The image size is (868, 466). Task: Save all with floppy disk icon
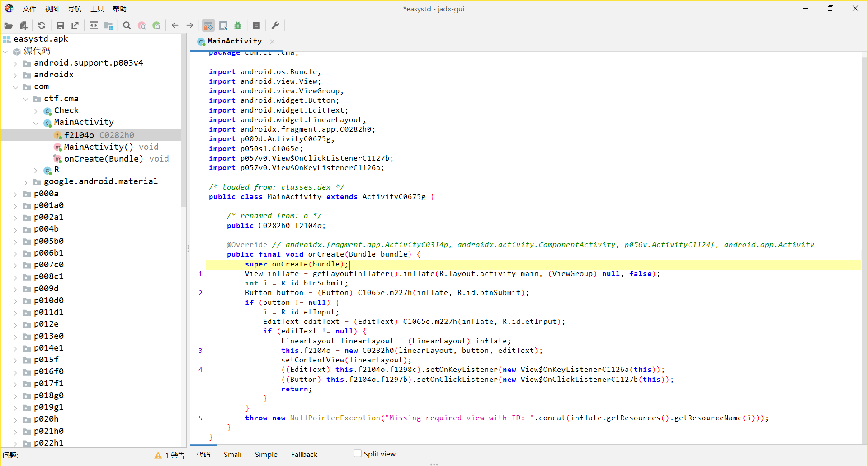tap(60, 26)
